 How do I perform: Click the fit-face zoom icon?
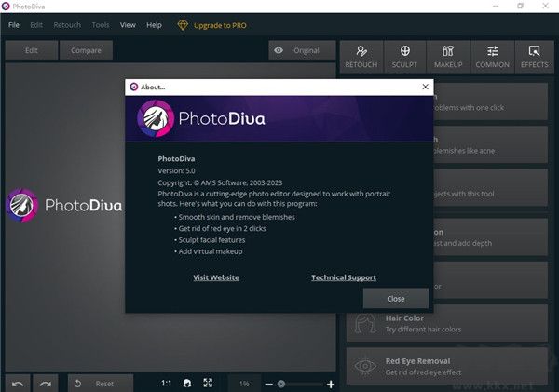click(x=187, y=383)
